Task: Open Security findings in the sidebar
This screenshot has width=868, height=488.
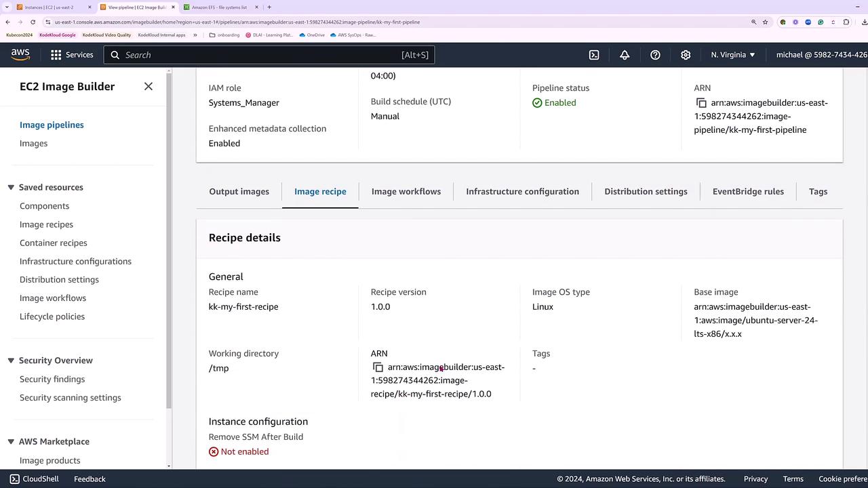Action: coord(52,380)
